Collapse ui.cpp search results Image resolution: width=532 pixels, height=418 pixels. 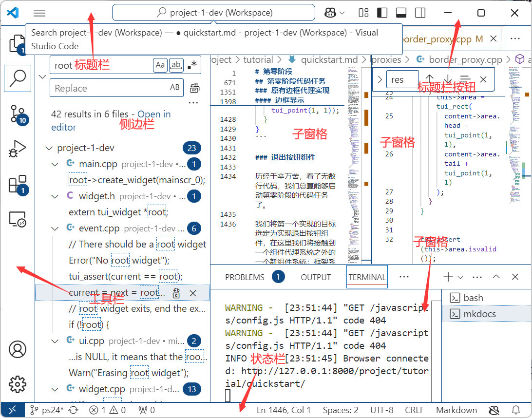[55, 341]
